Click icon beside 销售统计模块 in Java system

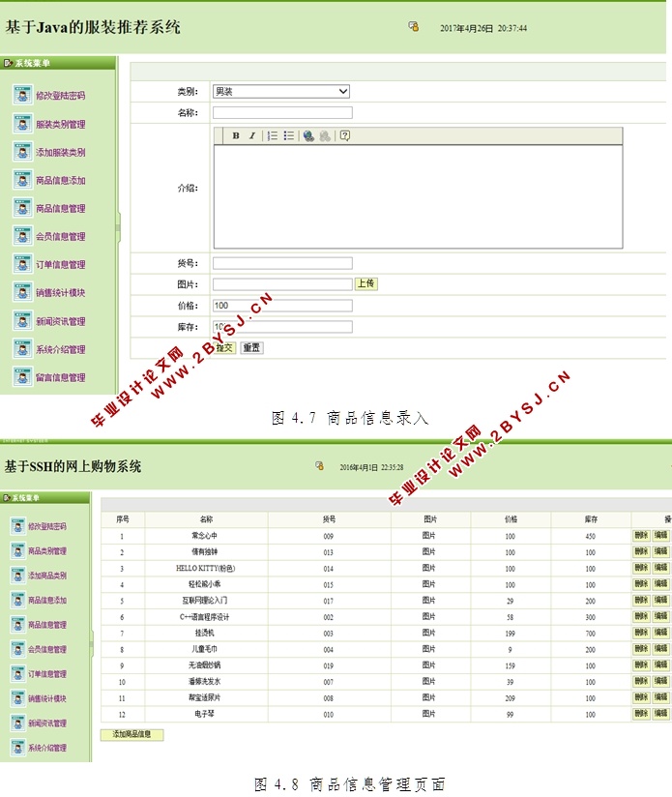coord(23,292)
